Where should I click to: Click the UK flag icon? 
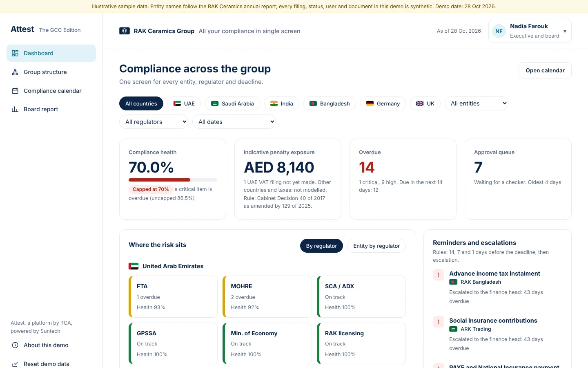coord(420,103)
